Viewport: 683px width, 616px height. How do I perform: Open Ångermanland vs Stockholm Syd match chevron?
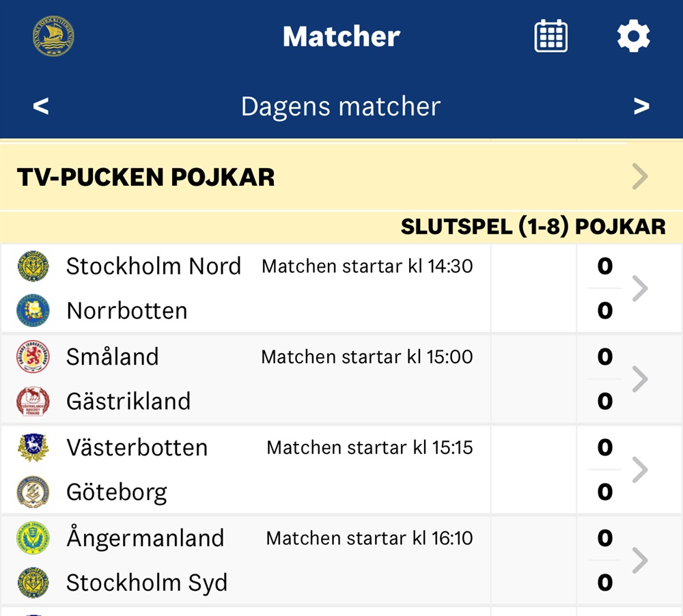[640, 560]
